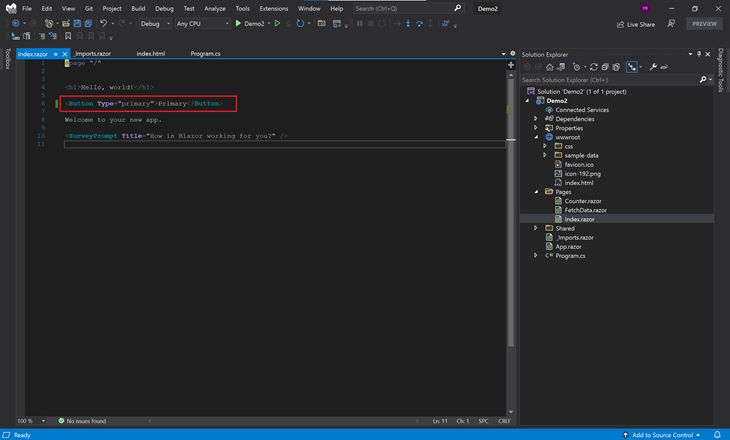The image size is (730, 440).
Task: Open the Diagnostic Tools side tab
Action: (x=721, y=70)
